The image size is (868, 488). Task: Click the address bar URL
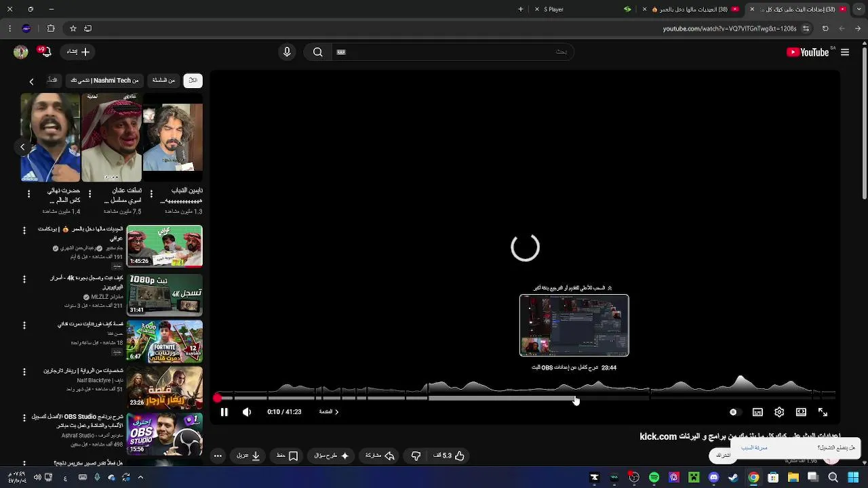pos(729,28)
